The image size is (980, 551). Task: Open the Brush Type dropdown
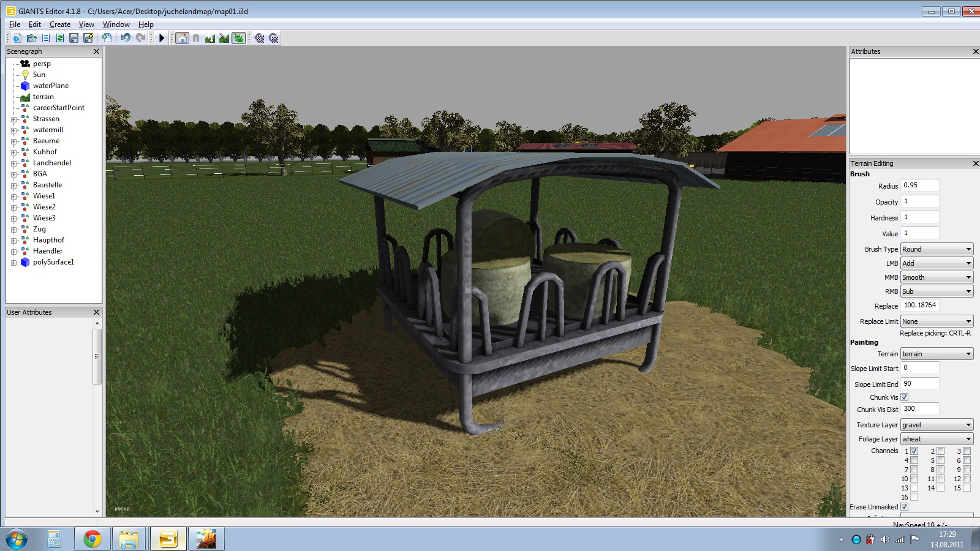937,249
